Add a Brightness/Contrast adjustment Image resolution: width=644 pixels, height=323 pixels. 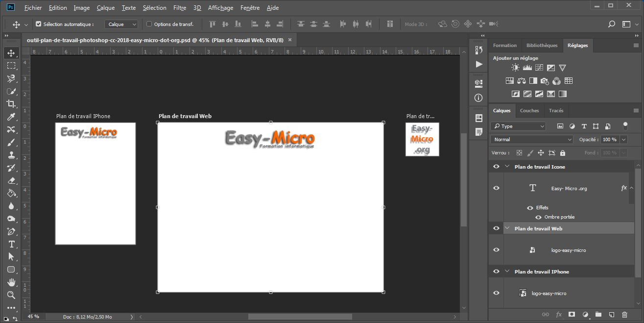[515, 68]
